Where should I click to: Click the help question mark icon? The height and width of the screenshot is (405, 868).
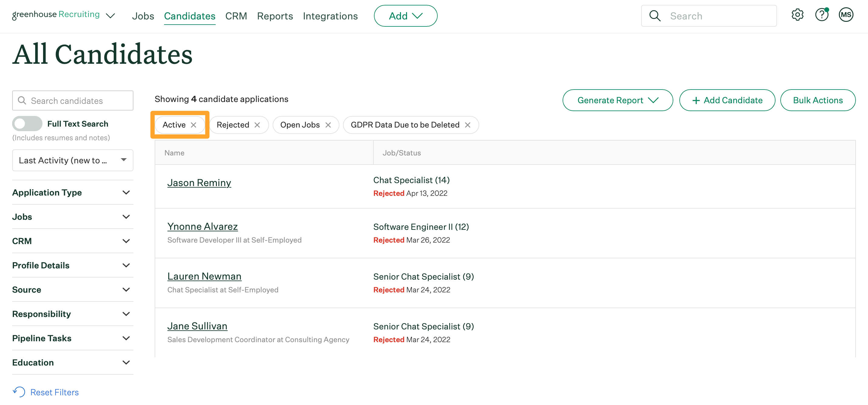pos(822,15)
